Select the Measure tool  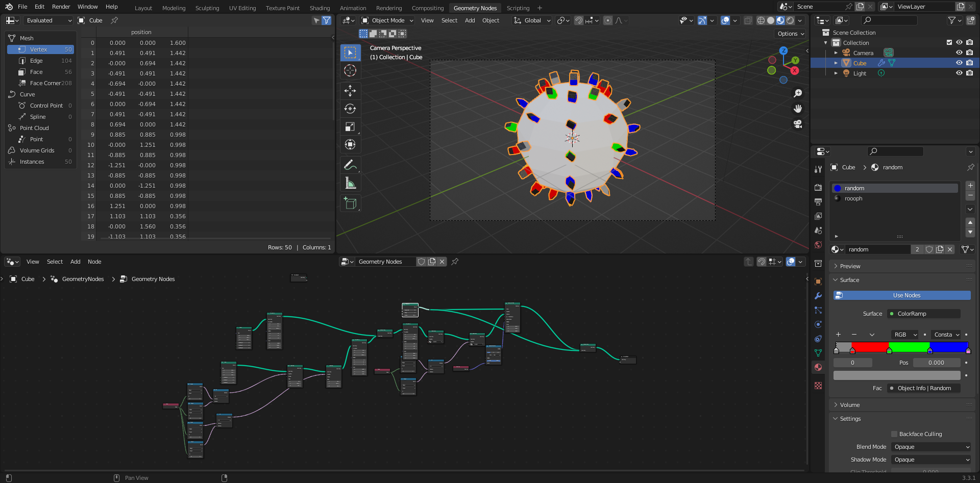(350, 183)
